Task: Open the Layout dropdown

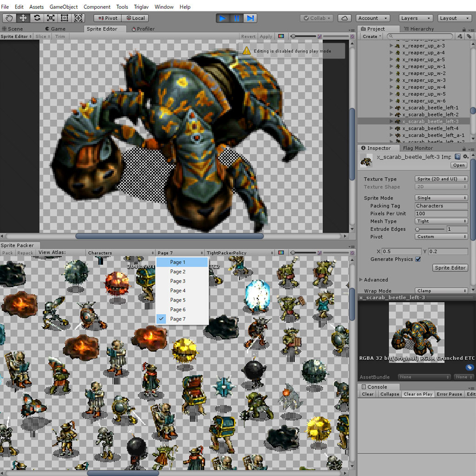Action: click(x=455, y=18)
